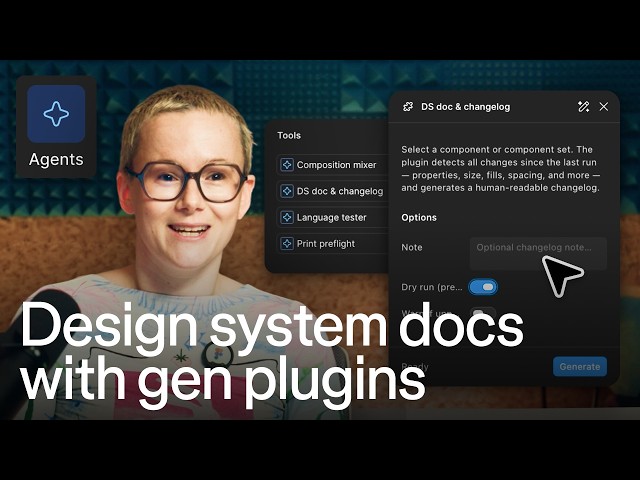The width and height of the screenshot is (640, 480).
Task: Click the Dry run label
Action: [x=432, y=287]
